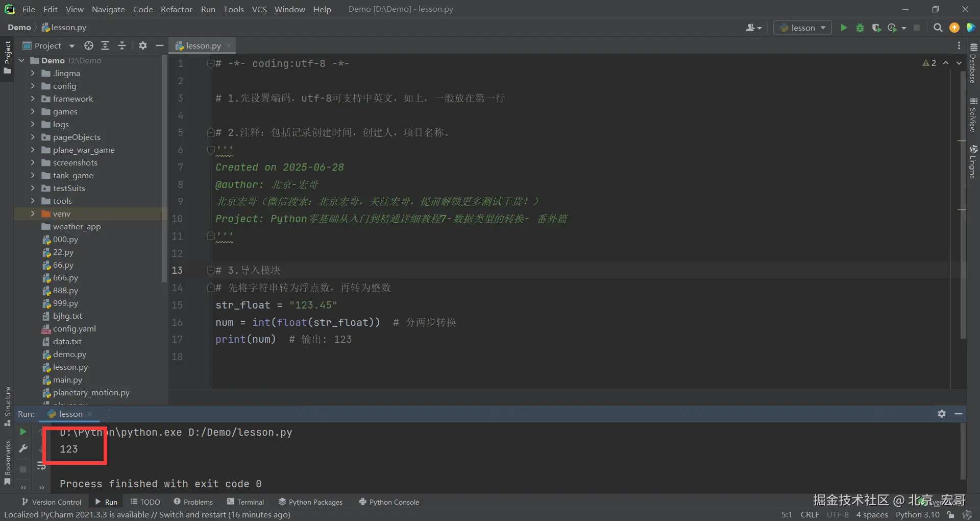Click Select Opened File target icon
The width and height of the screenshot is (980, 521).
[x=89, y=45]
